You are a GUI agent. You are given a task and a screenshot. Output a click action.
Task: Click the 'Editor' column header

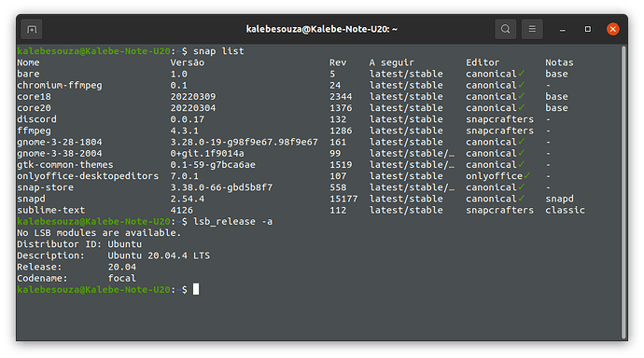click(483, 62)
